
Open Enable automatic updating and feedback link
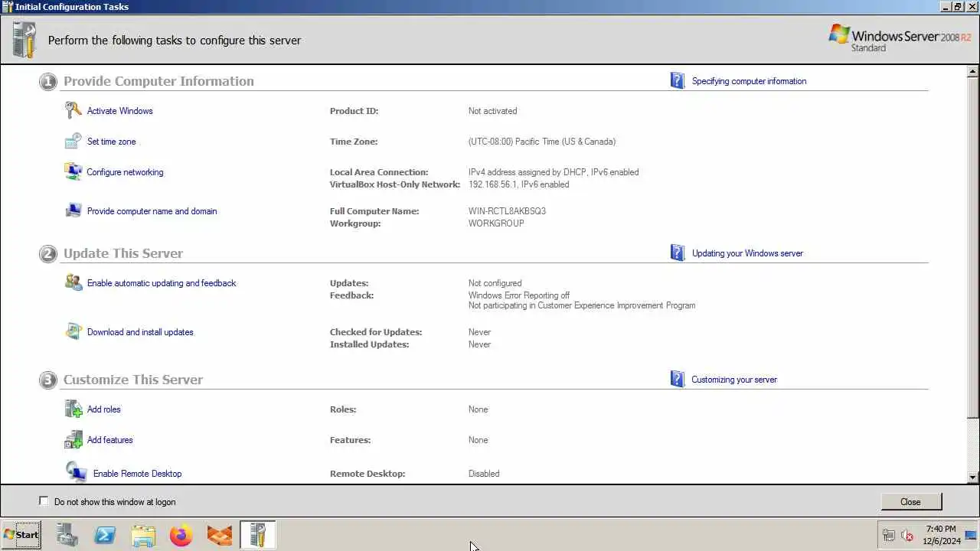coord(162,283)
